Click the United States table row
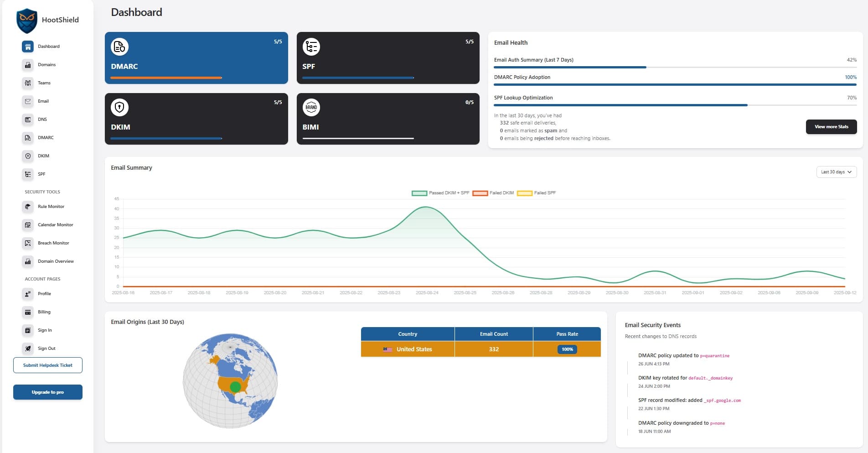This screenshot has width=868, height=453. (x=480, y=349)
